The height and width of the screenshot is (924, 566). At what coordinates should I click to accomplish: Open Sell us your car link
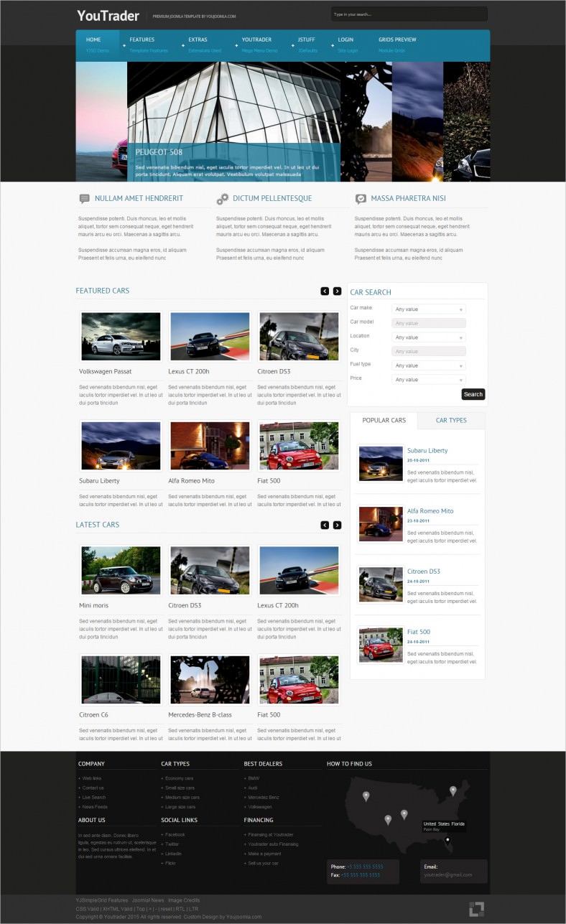pyautogui.click(x=264, y=862)
